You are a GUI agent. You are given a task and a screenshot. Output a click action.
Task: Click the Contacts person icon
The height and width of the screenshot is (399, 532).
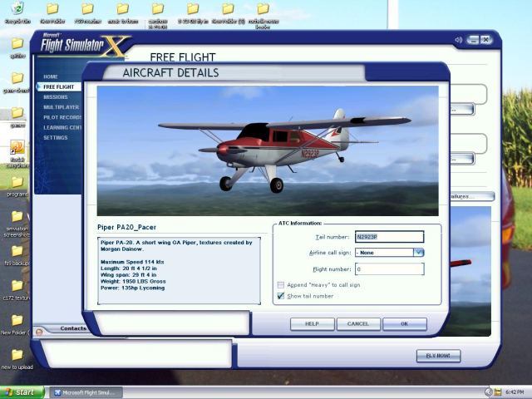tap(39, 331)
